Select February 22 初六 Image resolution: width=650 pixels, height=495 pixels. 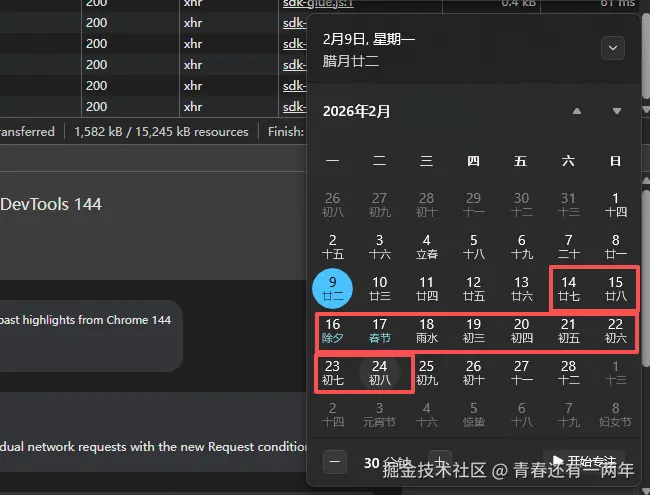(616, 330)
